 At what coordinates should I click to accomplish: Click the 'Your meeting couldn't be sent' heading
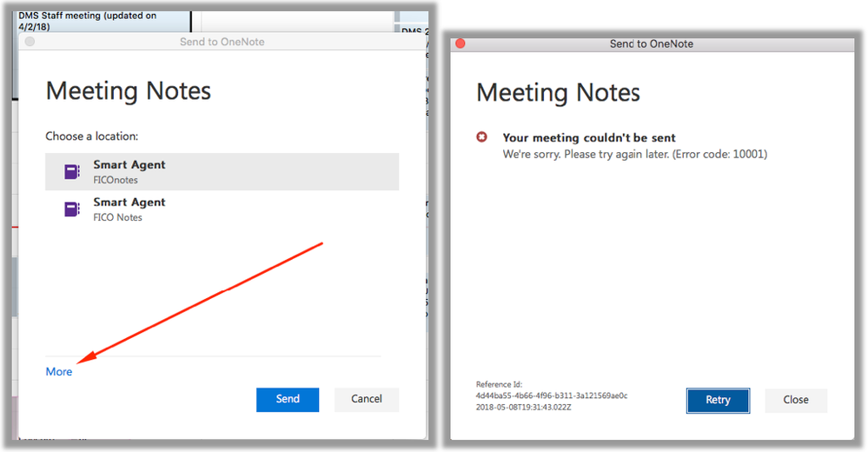(x=589, y=138)
